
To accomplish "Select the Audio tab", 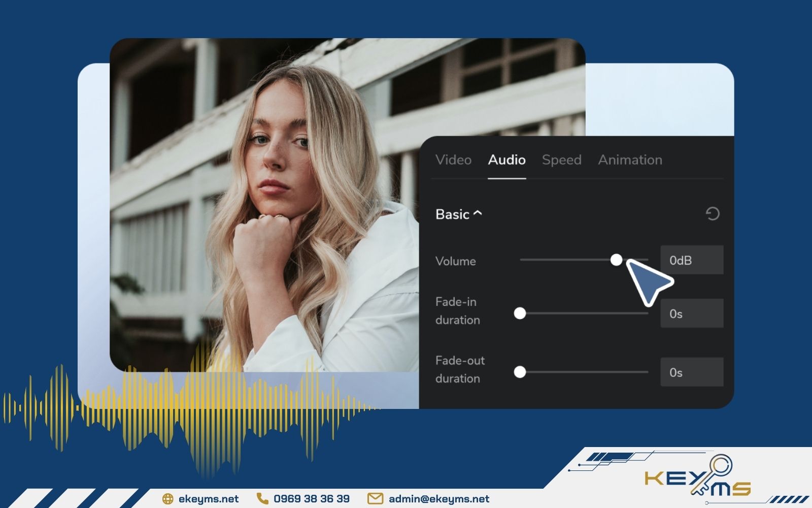I will tap(506, 160).
